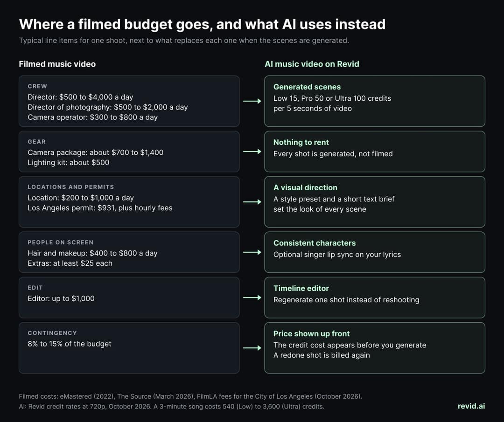The height and width of the screenshot is (422, 504).
Task: Click the 'Filmed music video' column heading
Action: pyautogui.click(x=57, y=64)
